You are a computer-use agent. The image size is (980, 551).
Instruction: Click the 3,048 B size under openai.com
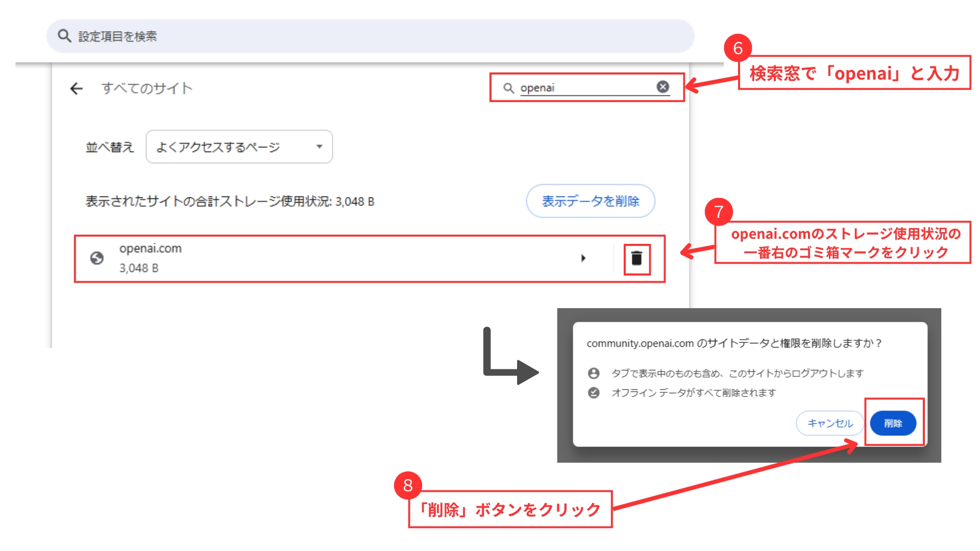139,268
